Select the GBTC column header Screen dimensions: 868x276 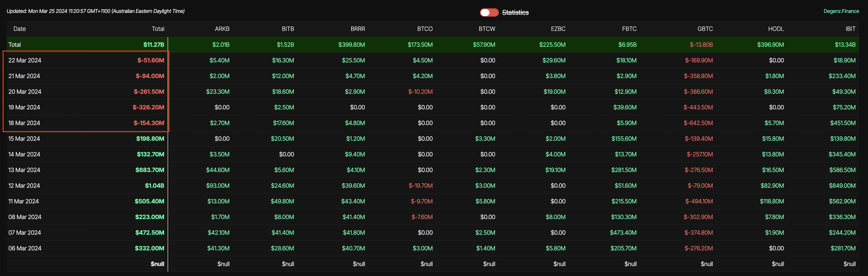click(705, 29)
